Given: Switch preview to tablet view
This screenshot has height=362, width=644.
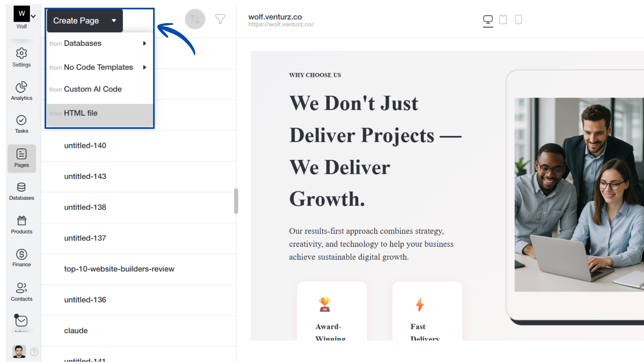Looking at the screenshot, I should click(503, 19).
